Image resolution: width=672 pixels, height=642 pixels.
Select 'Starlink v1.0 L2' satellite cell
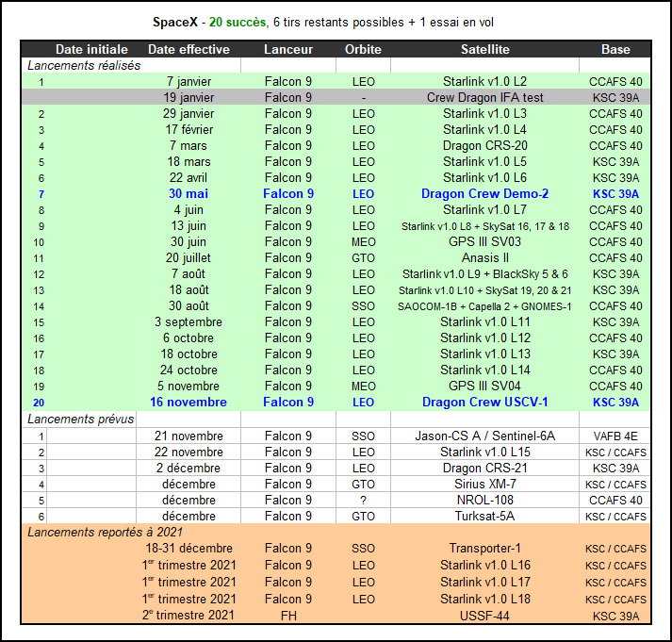point(484,81)
